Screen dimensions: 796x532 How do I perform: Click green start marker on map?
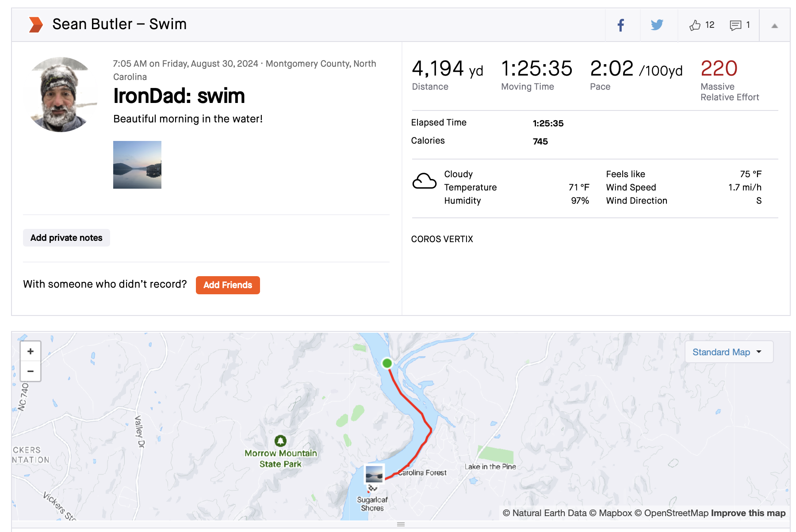pos(387,363)
